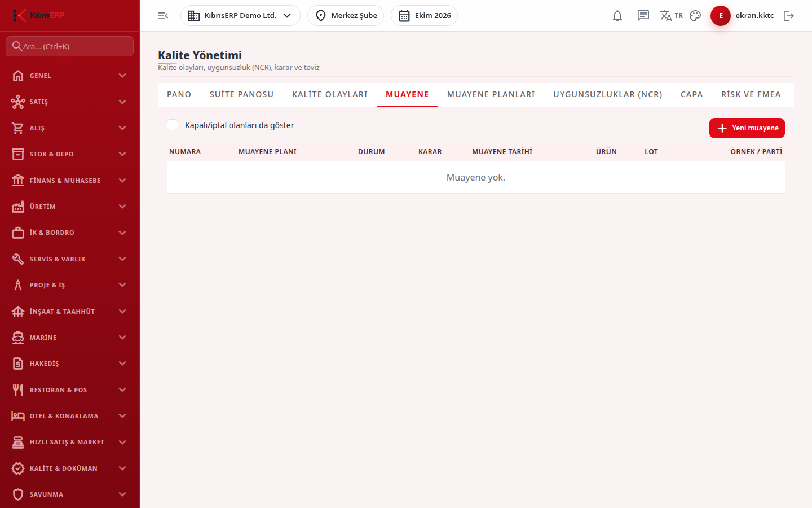
Task: Click the user avatar with letter E
Action: tap(721, 16)
